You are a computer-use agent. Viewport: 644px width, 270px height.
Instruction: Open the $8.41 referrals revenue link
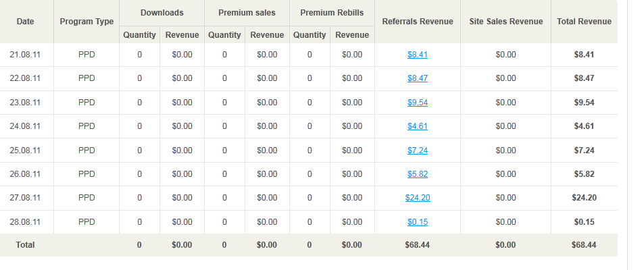[417, 55]
